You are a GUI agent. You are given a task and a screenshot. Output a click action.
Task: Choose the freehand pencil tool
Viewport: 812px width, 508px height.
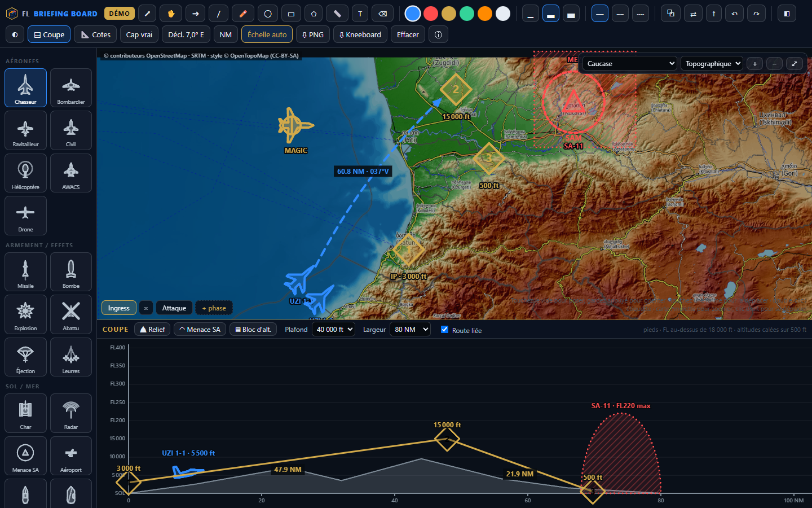[243, 14]
